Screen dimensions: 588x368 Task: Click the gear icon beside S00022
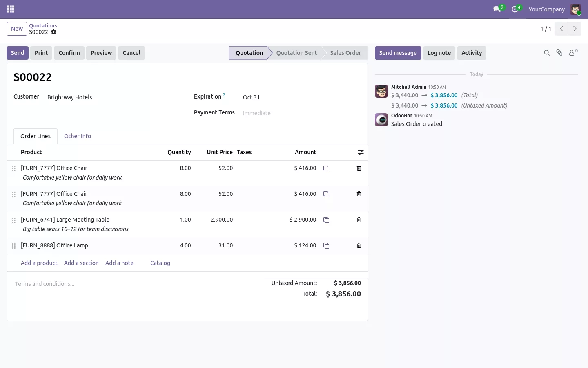[53, 32]
